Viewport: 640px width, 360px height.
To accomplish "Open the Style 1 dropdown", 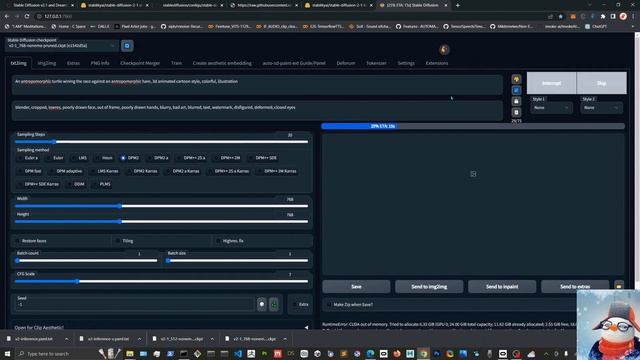I will click(551, 108).
